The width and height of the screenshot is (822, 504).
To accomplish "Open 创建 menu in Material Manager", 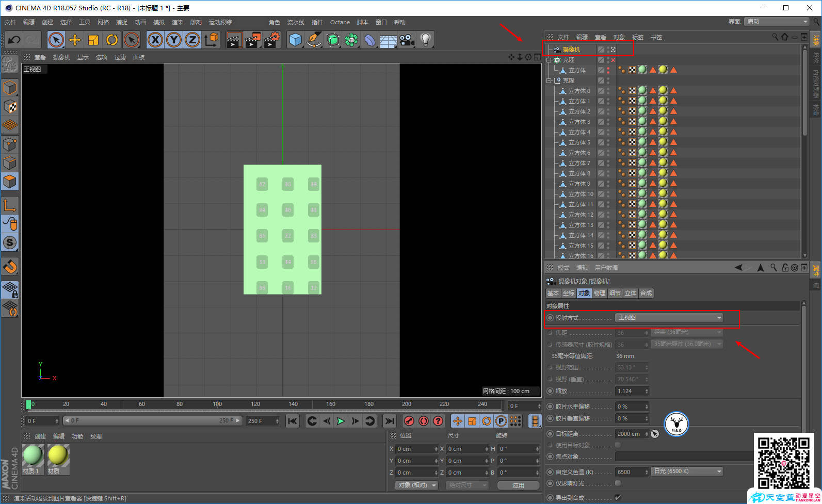I will click(40, 436).
